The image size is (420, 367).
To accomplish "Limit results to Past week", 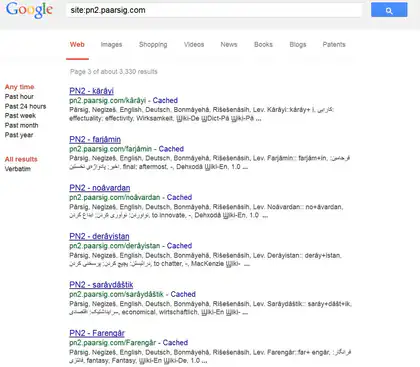I will tap(20, 116).
